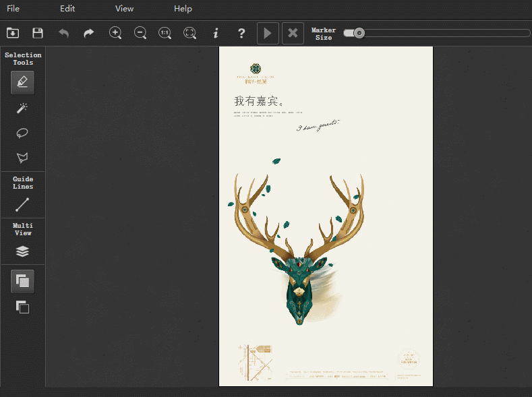Set zoom to 1:1 actual size

coord(165,33)
